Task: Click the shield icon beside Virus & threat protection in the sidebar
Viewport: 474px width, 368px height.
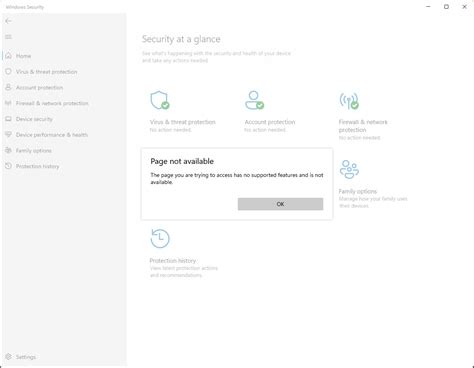Action: (8, 71)
